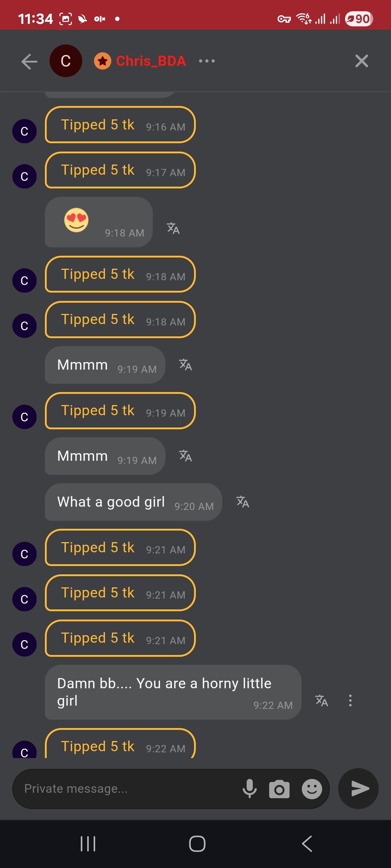Image resolution: width=391 pixels, height=868 pixels.
Task: Tap the back arrow in chat header
Action: [29, 61]
